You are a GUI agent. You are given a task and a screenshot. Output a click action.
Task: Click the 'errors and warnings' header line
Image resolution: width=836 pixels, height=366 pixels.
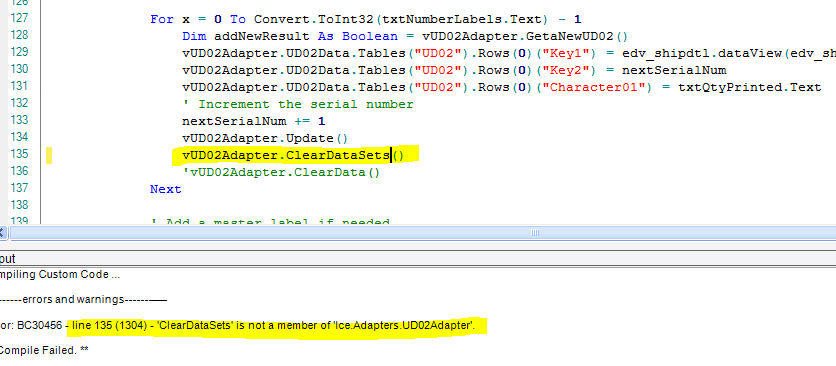click(x=84, y=299)
